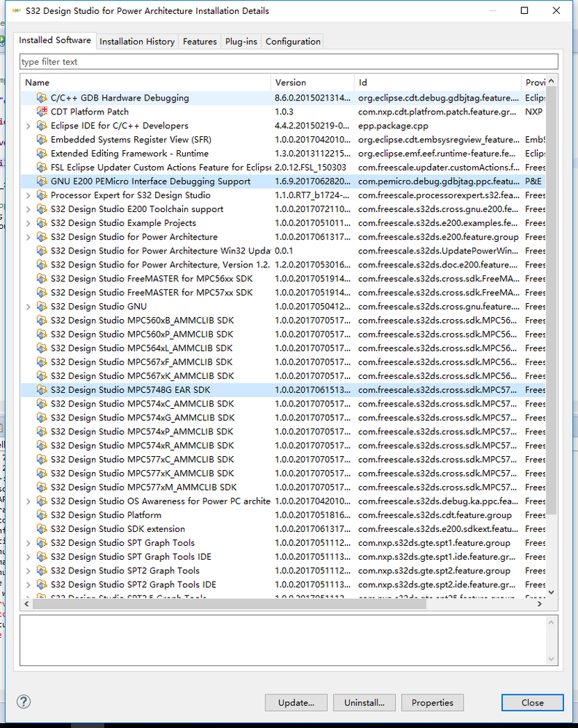Screen dimensions: 578x728
Task: Expand S32 Design Studio SPT2 Graph Tools IDE
Action: [28, 585]
